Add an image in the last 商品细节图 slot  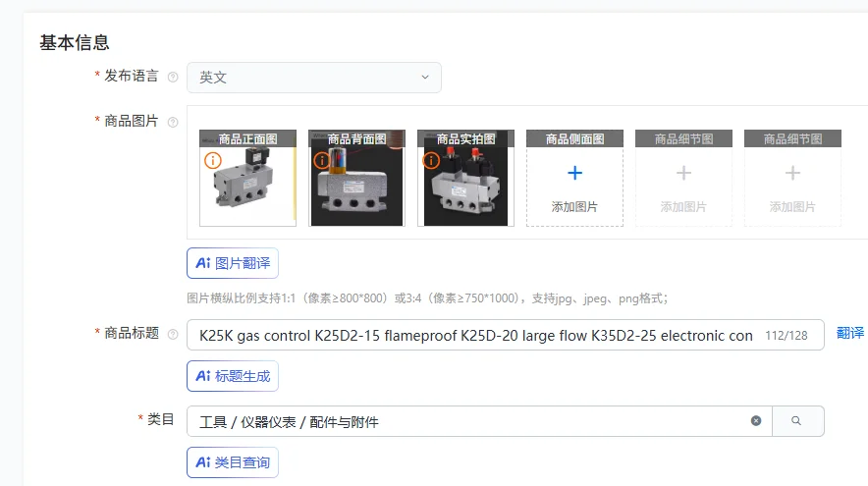[x=792, y=179]
